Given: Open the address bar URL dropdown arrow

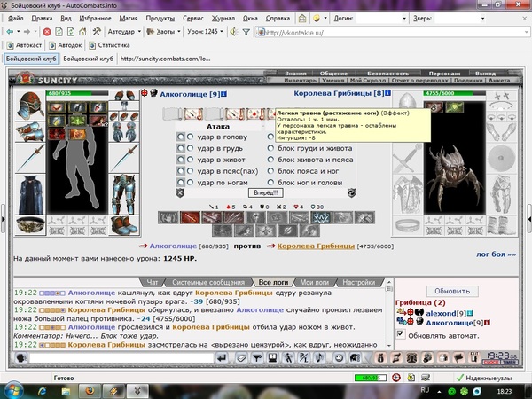Looking at the screenshot, I should pos(526,32).
